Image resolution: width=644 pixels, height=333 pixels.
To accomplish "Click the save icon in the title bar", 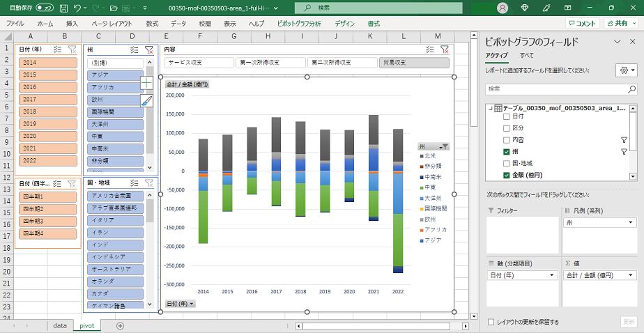I will point(63,8).
